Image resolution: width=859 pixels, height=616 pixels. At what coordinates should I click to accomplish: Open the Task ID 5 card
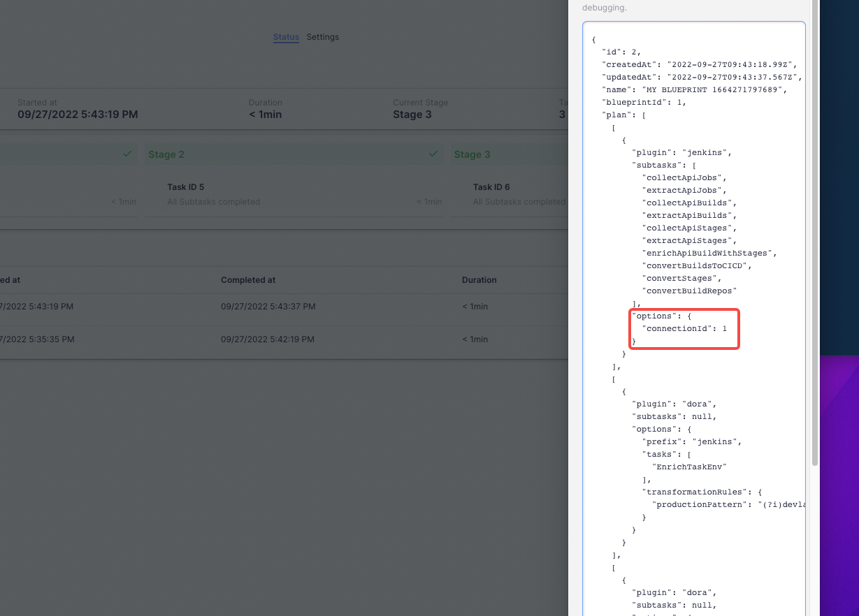tap(294, 195)
